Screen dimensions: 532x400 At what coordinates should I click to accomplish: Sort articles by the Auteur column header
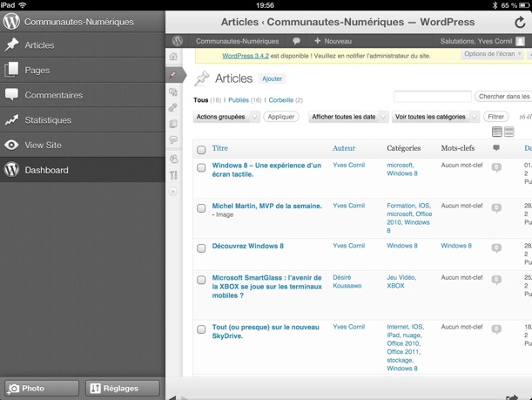344,148
